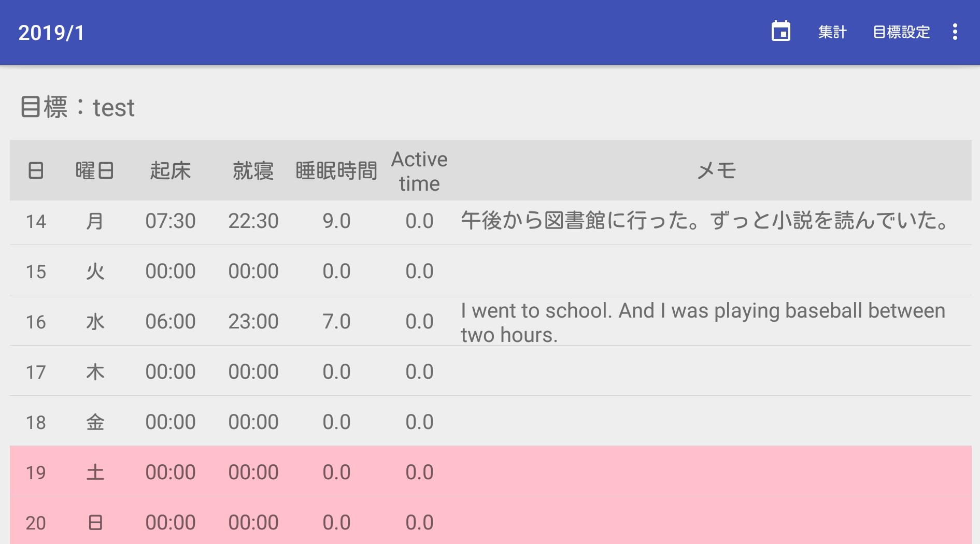Open the three-dot overflow menu
This screenshot has height=544, width=980.
955,32
